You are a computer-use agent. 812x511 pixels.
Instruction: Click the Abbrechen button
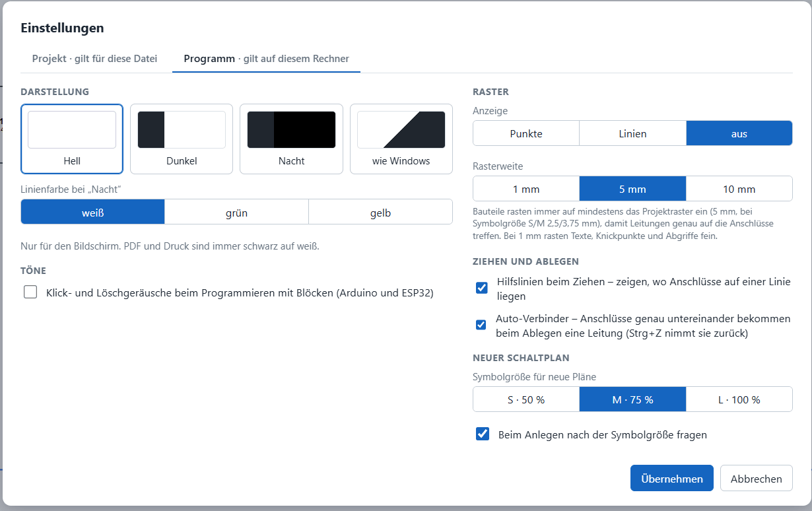point(757,479)
